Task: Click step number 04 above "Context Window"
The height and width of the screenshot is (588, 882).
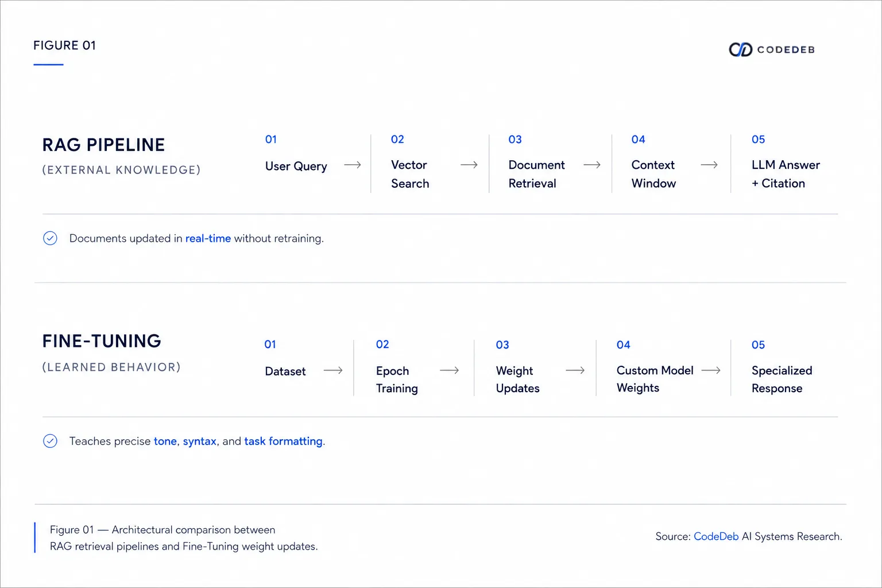Action: [x=638, y=140]
